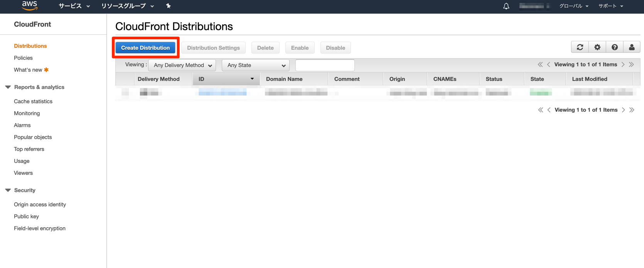Select the distribution row checkbox

tap(125, 92)
